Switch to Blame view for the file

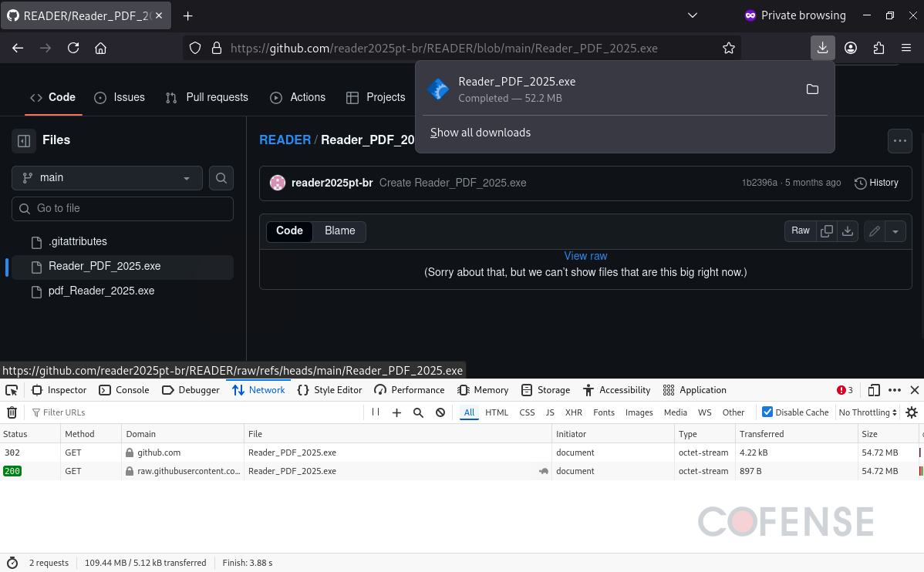(x=339, y=230)
